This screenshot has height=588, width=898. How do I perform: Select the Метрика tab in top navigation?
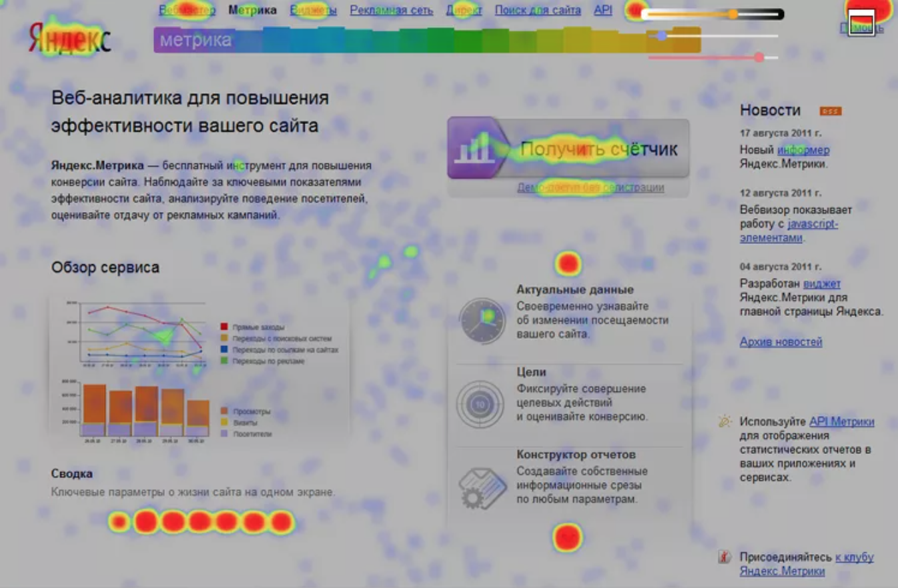tap(252, 11)
